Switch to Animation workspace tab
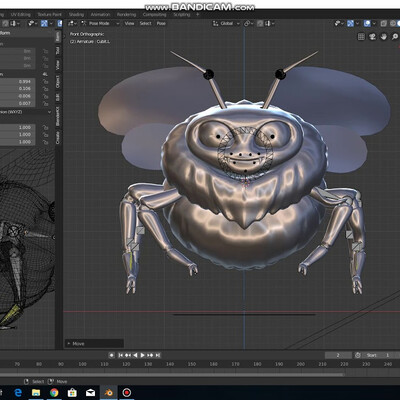This screenshot has height=400, width=400. tap(100, 15)
